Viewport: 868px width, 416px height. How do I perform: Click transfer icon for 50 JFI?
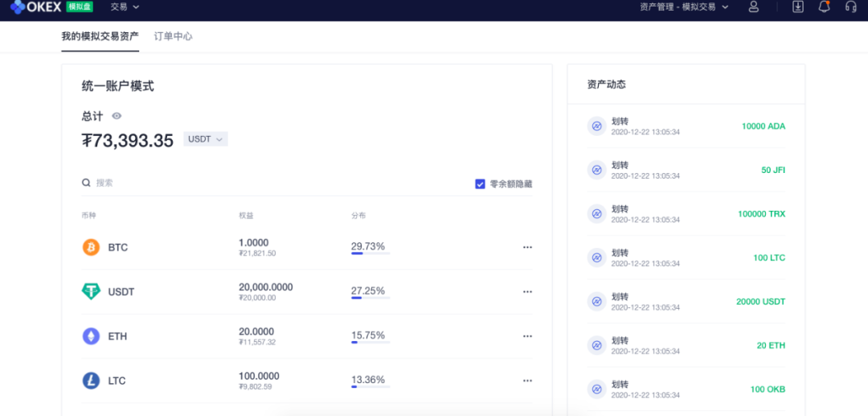(x=596, y=170)
